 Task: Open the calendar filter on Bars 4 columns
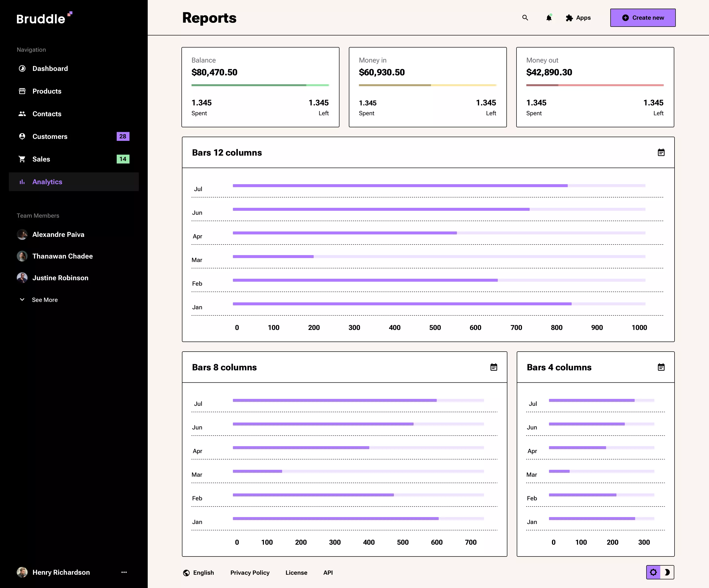coord(661,367)
